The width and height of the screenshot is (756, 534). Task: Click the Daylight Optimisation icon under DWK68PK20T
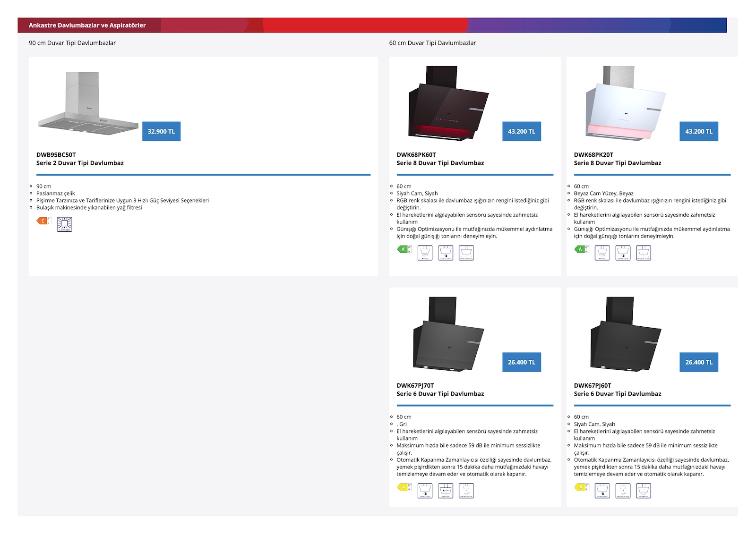click(644, 253)
